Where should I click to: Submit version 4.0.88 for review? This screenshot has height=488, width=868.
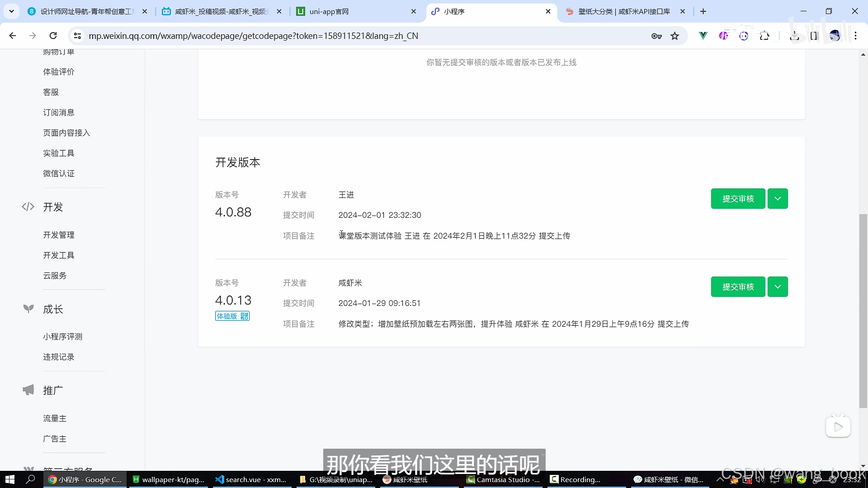[738, 199]
